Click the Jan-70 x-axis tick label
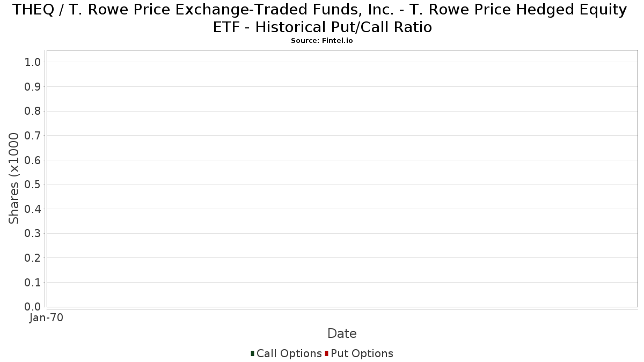The width and height of the screenshot is (644, 362). click(47, 318)
